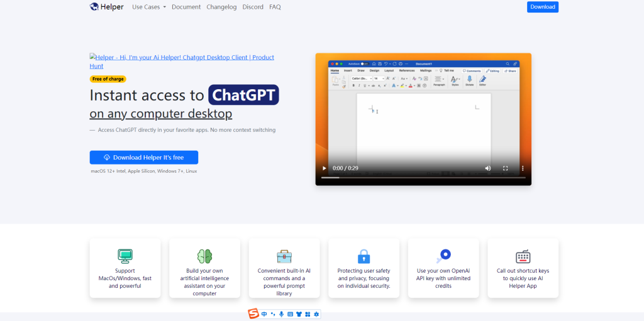Click the "Support MacOs/Windows, fast and powerful" text

(x=125, y=278)
